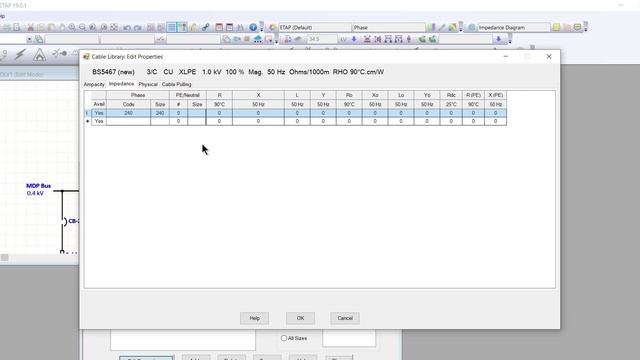640x360 pixels.
Task: Open the small dropdown arrow at second toolbar row start
Action: [29, 40]
